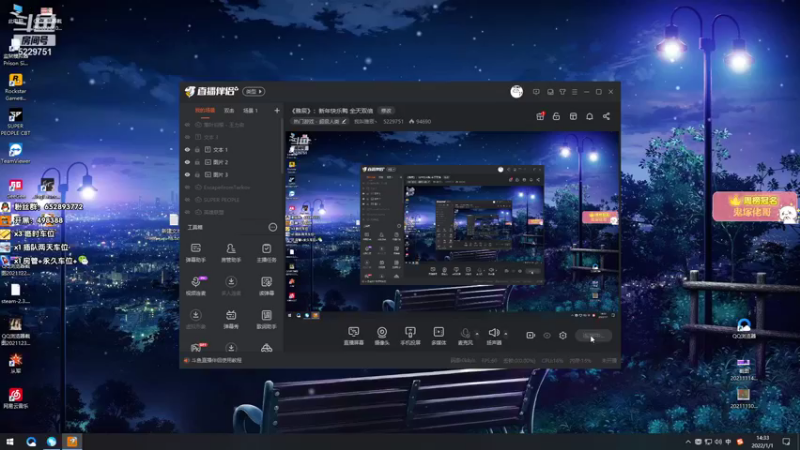Image resolution: width=800 pixels, height=450 pixels.
Task: Show the hidden 英雄联盟 source
Action: [187, 212]
